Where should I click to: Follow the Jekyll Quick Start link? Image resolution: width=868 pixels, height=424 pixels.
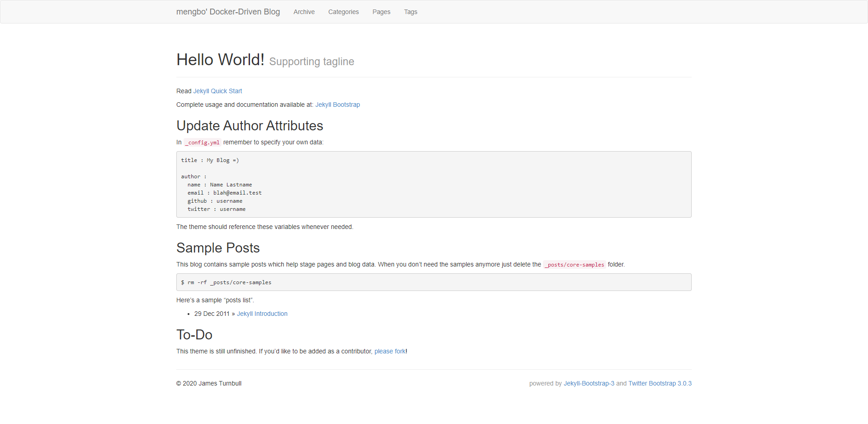[217, 91]
